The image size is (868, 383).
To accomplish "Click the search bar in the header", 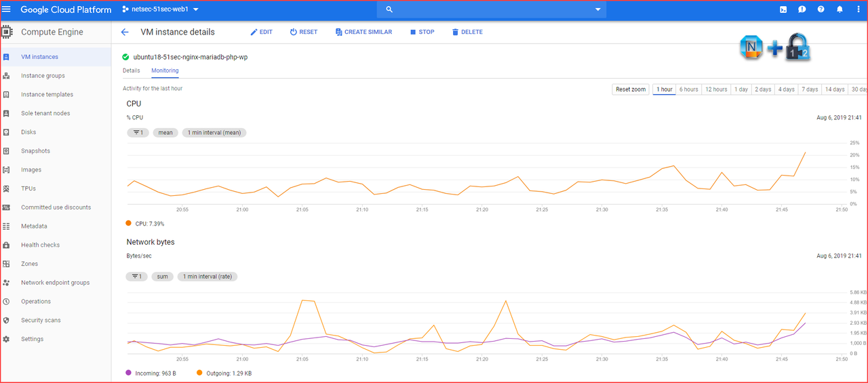I will pyautogui.click(x=492, y=9).
